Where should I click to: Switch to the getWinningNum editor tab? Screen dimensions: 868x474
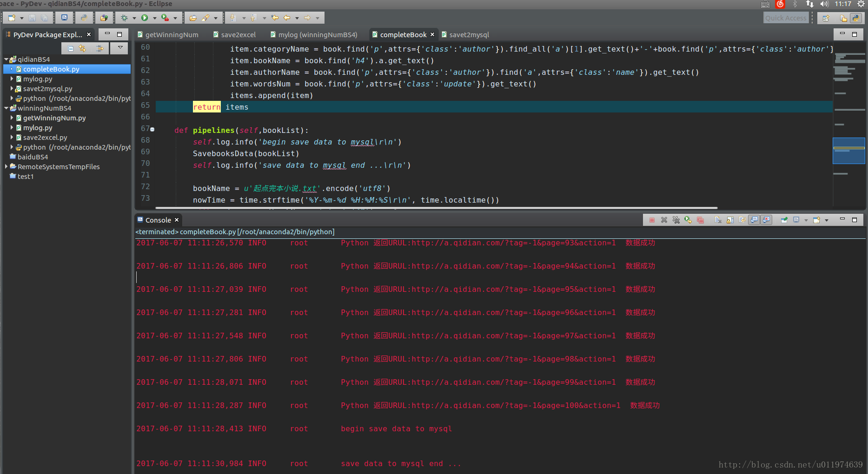(172, 35)
